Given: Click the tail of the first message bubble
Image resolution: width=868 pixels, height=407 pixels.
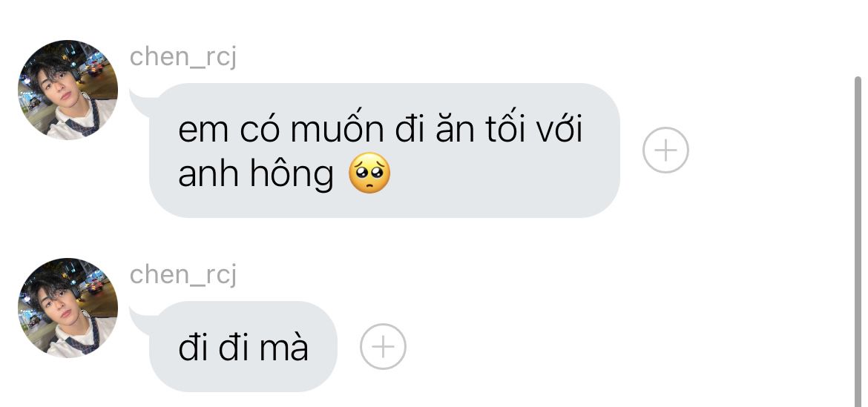Looking at the screenshot, I should [141, 103].
